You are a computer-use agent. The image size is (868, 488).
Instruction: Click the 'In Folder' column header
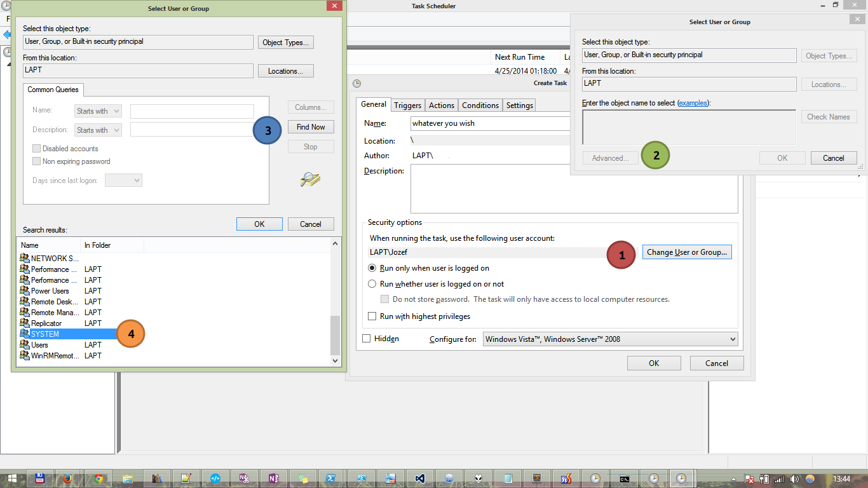[112, 245]
